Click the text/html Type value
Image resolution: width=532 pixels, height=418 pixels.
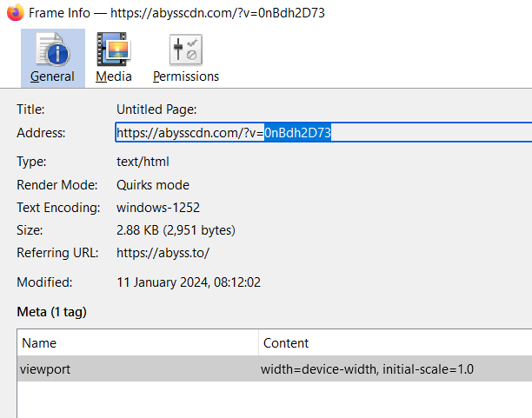[x=143, y=162]
